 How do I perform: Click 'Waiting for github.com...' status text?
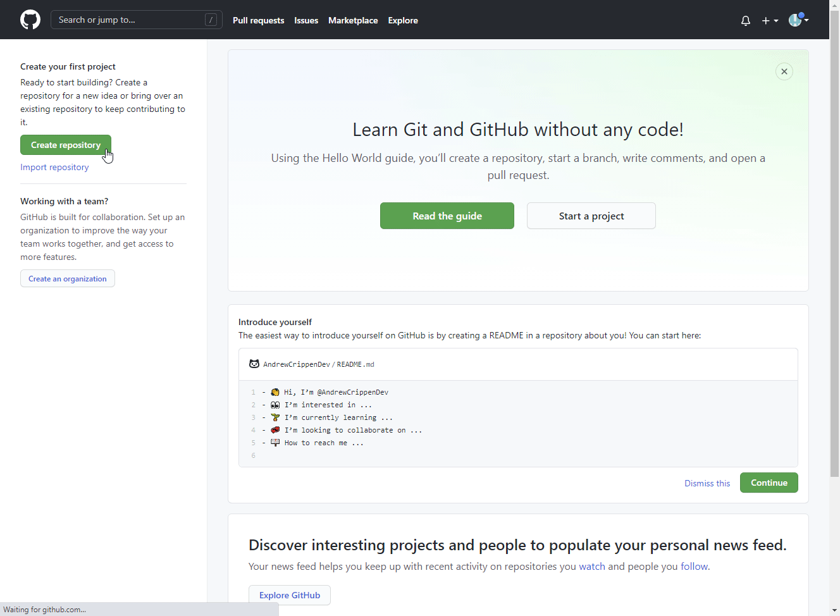coord(44,610)
